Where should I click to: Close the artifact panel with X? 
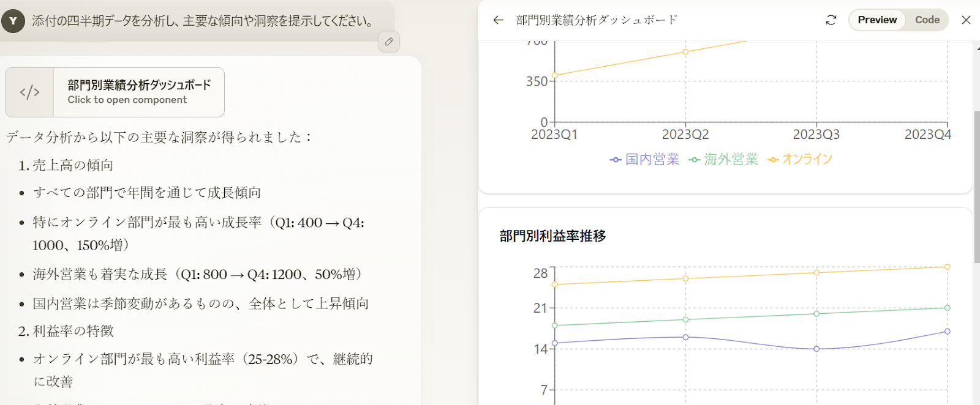[966, 20]
